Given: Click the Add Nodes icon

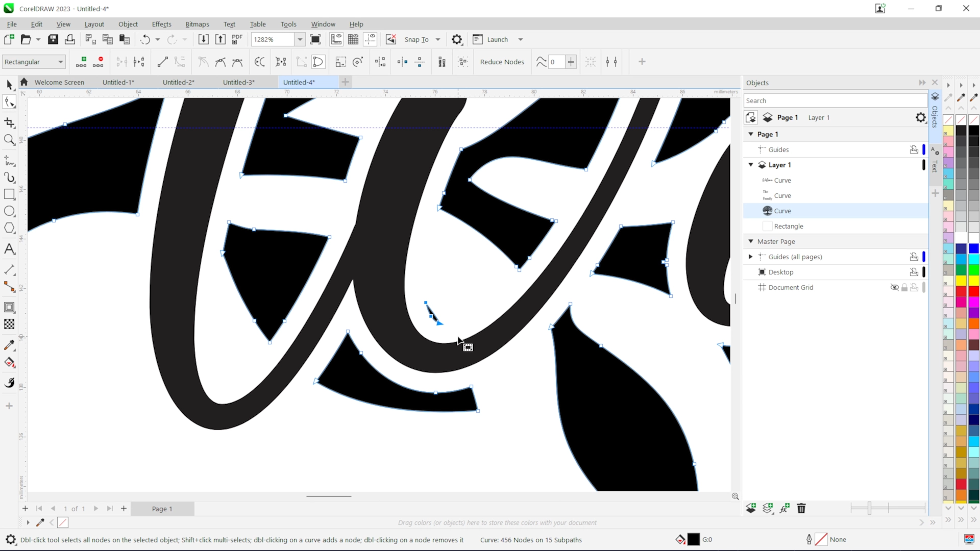Looking at the screenshot, I should click(81, 62).
